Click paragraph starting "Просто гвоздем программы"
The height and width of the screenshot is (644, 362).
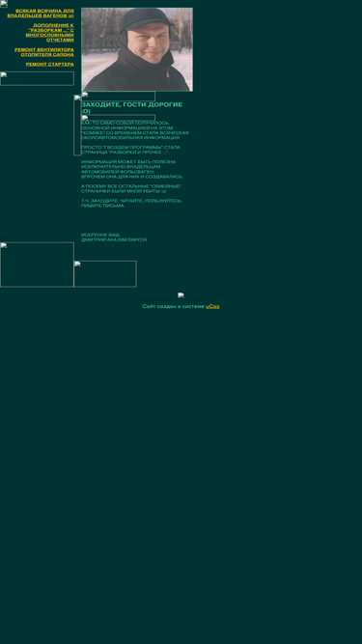[x=130, y=150]
